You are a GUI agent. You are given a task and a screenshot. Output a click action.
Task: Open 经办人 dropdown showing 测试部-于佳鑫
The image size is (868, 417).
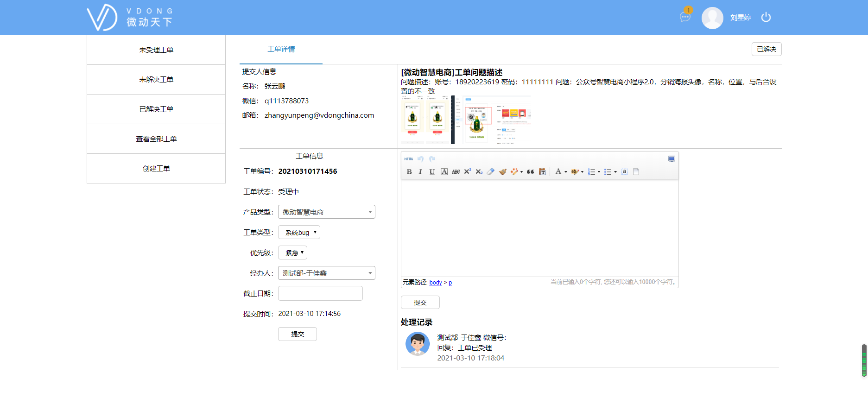[x=327, y=273]
